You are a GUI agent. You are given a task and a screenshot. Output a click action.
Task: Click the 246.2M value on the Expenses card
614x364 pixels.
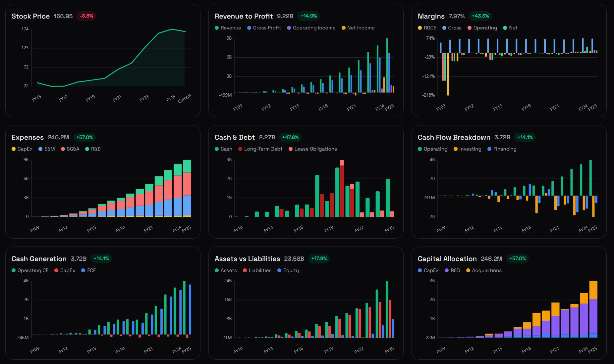click(x=58, y=137)
